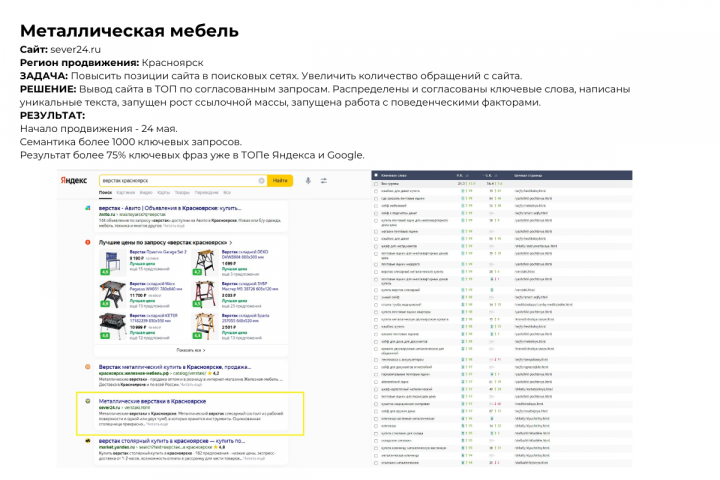Expand the Все tab under search
This screenshot has width=720, height=480.
(x=227, y=192)
